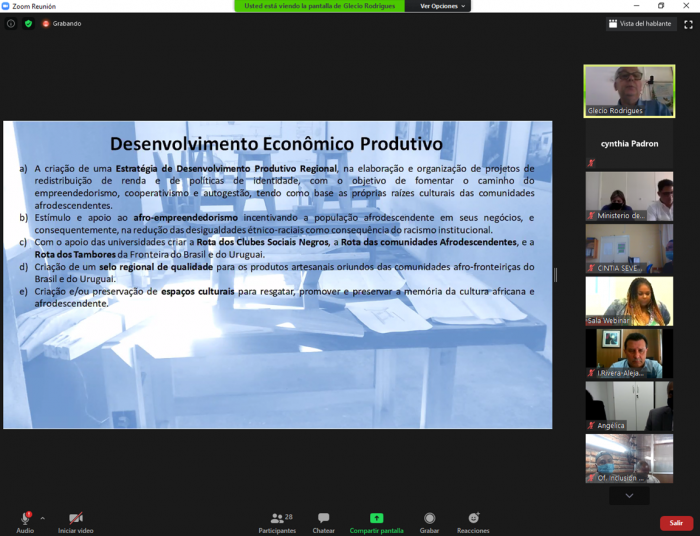
Task: Unmute the microphone with the Audio button
Action: pyautogui.click(x=25, y=519)
